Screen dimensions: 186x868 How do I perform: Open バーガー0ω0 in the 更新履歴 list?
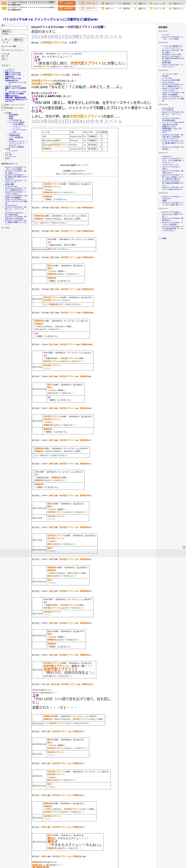[x=167, y=78]
